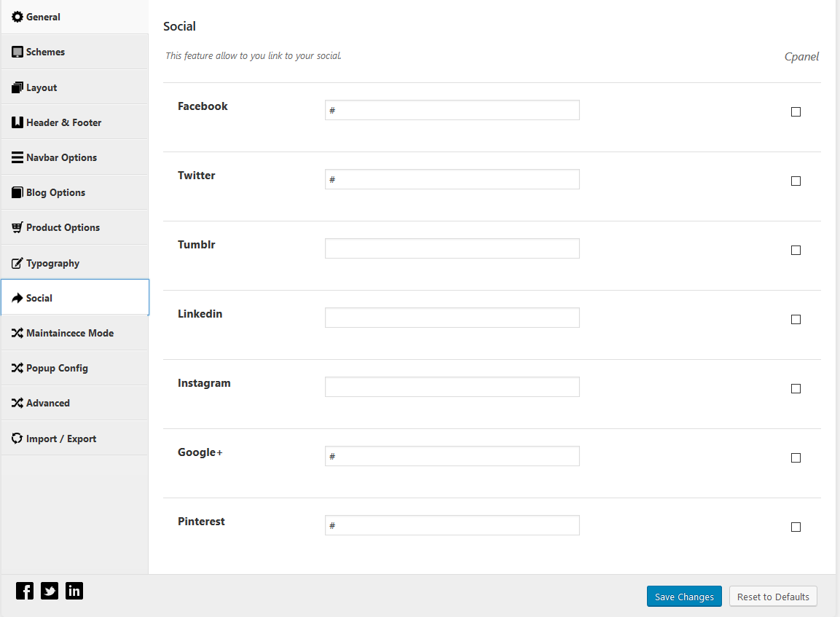Focus the Linkedin URL input field
This screenshot has width=840, height=617.
click(x=452, y=318)
